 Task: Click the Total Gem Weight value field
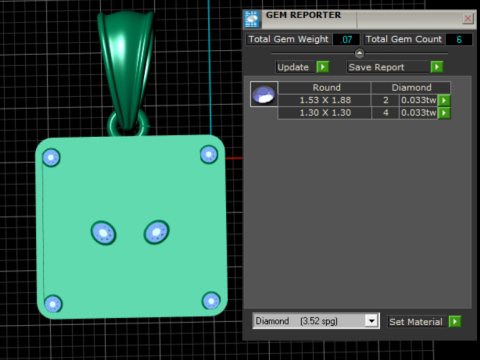tap(346, 39)
